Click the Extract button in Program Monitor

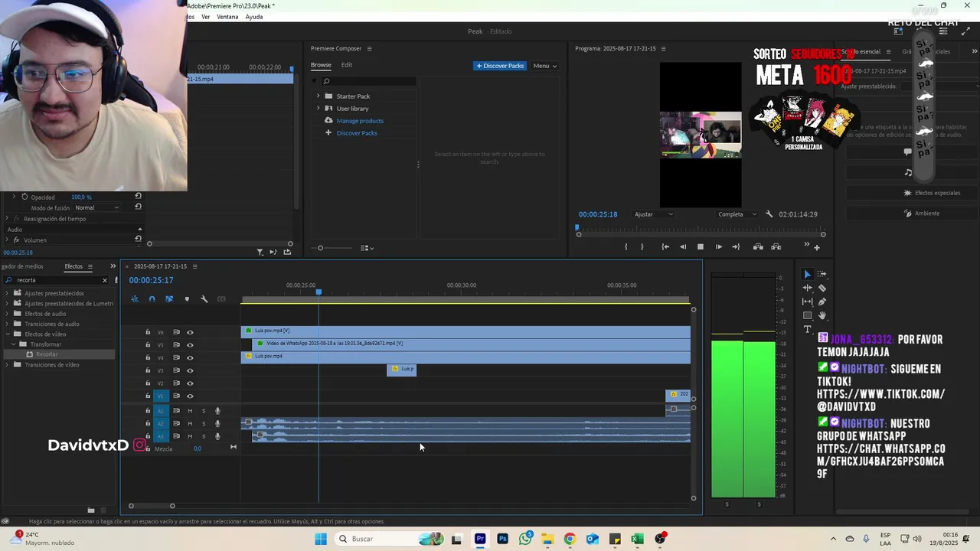(x=776, y=246)
